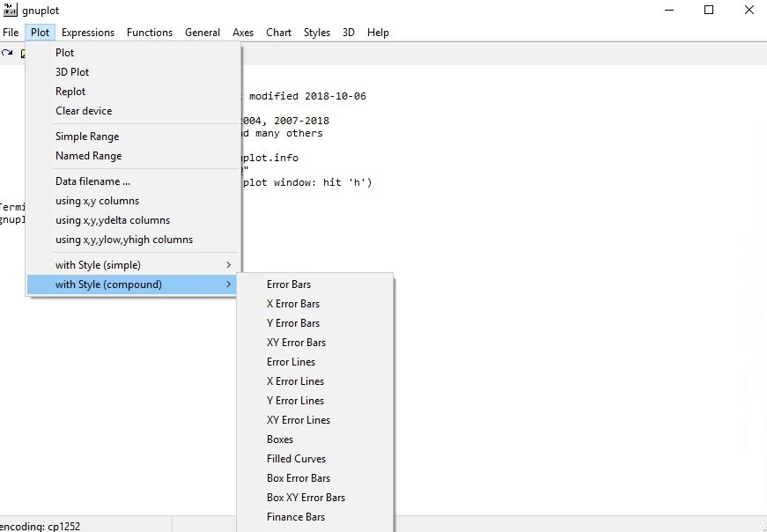Screen dimensions: 767x532
Task: Open the Help menu
Action: click(x=378, y=33)
